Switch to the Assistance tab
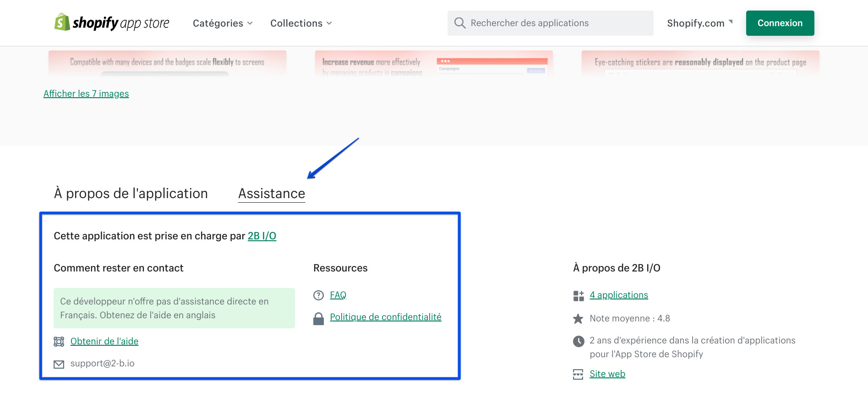Viewport: 868px width, 393px height. pos(272,194)
